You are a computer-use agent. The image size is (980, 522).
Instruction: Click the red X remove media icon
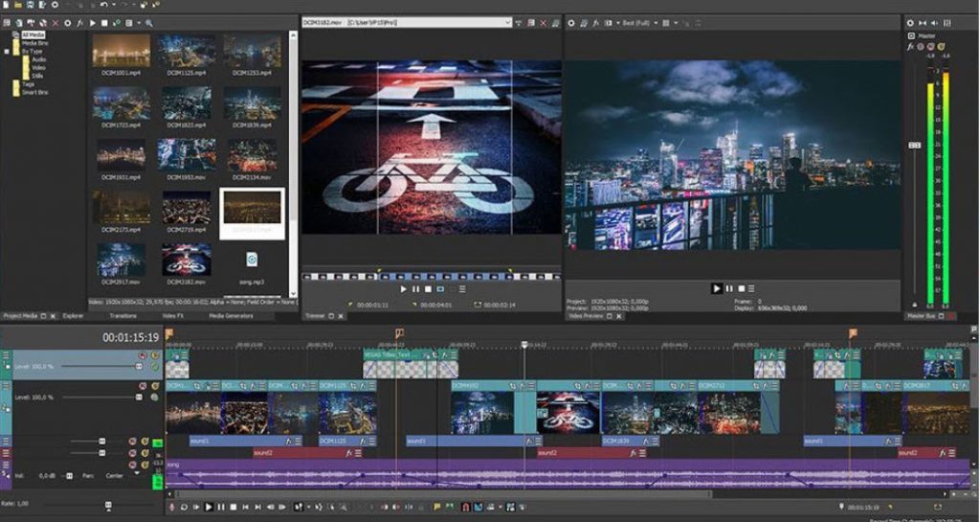[55, 22]
